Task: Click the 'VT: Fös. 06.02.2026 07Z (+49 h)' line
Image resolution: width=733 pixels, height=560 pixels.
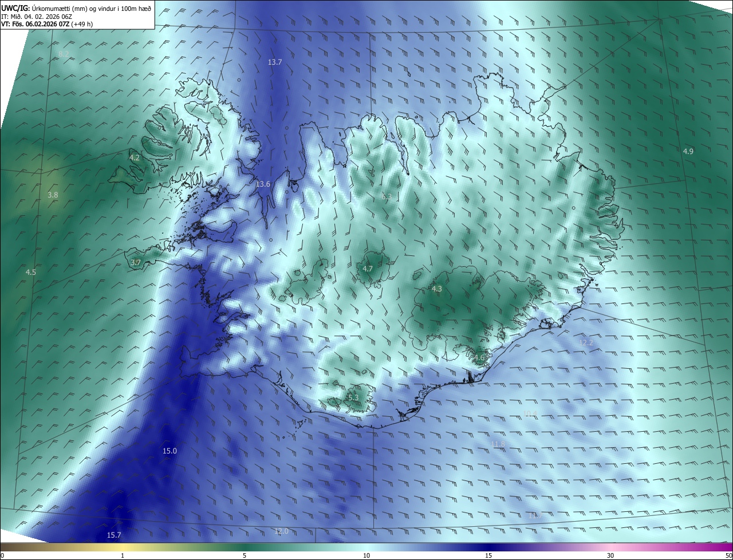Action: pyautogui.click(x=47, y=24)
